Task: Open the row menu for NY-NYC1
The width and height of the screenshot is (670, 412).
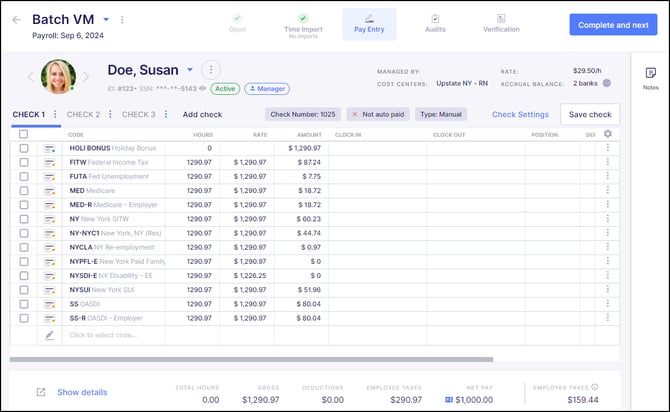Action: (608, 232)
